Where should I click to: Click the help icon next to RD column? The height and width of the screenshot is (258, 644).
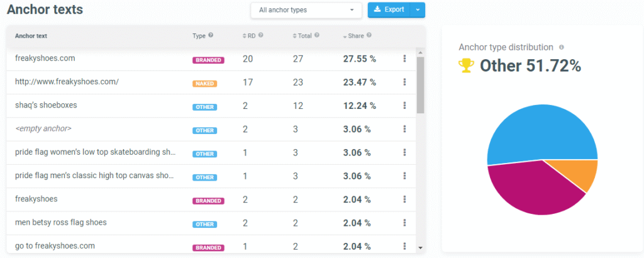260,35
